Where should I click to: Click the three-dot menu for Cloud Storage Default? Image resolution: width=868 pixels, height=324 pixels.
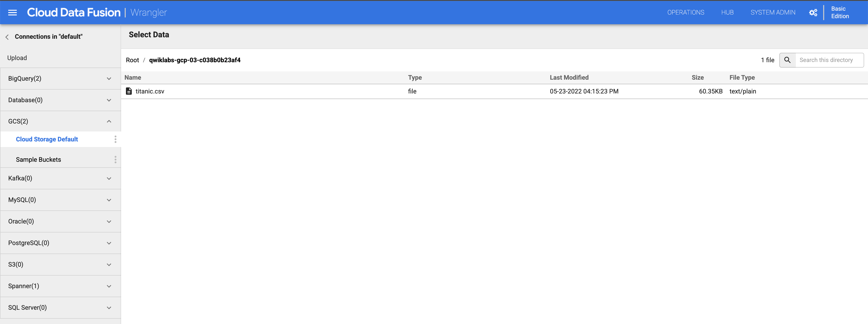115,139
